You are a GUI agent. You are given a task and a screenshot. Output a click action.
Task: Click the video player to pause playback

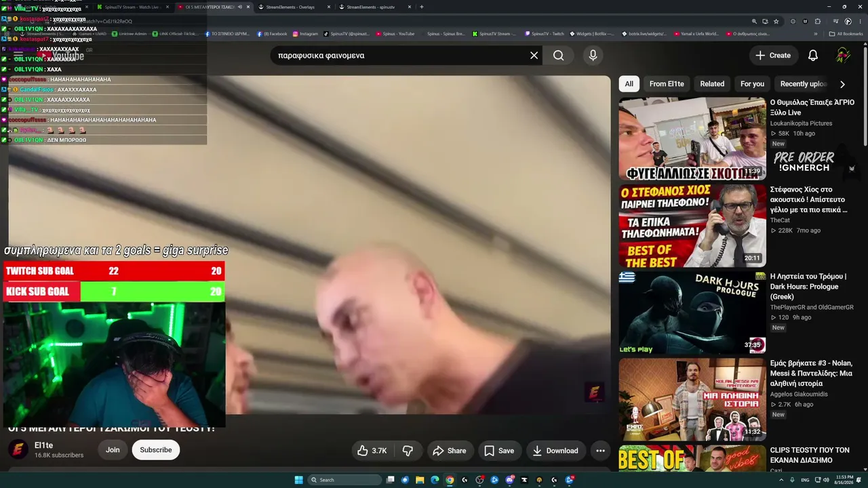coord(309,244)
